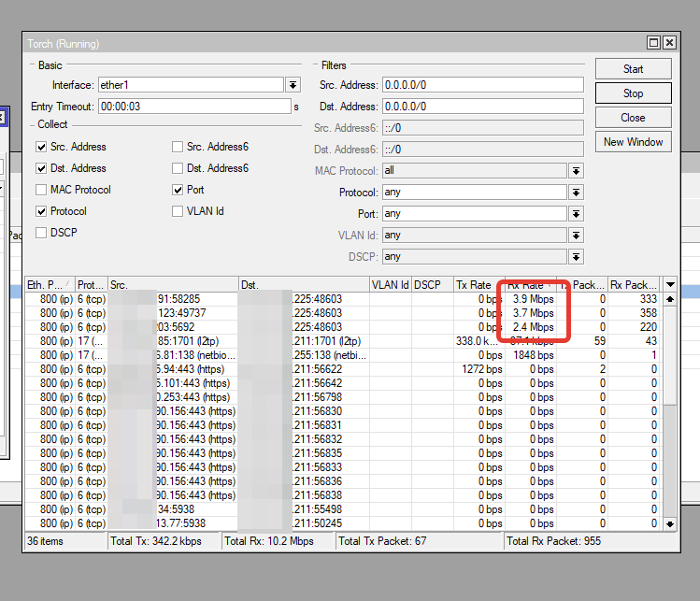
Task: Sort by the VLAN Id column header
Action: (x=390, y=285)
